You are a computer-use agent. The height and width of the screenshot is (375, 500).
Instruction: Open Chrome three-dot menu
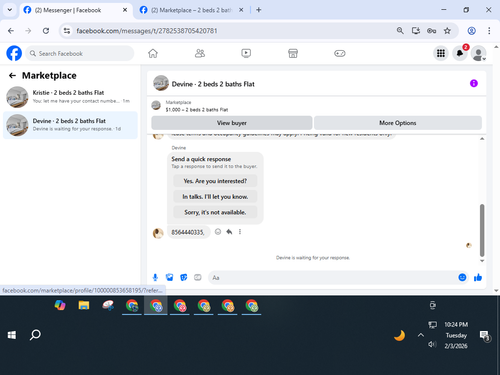pos(489,31)
